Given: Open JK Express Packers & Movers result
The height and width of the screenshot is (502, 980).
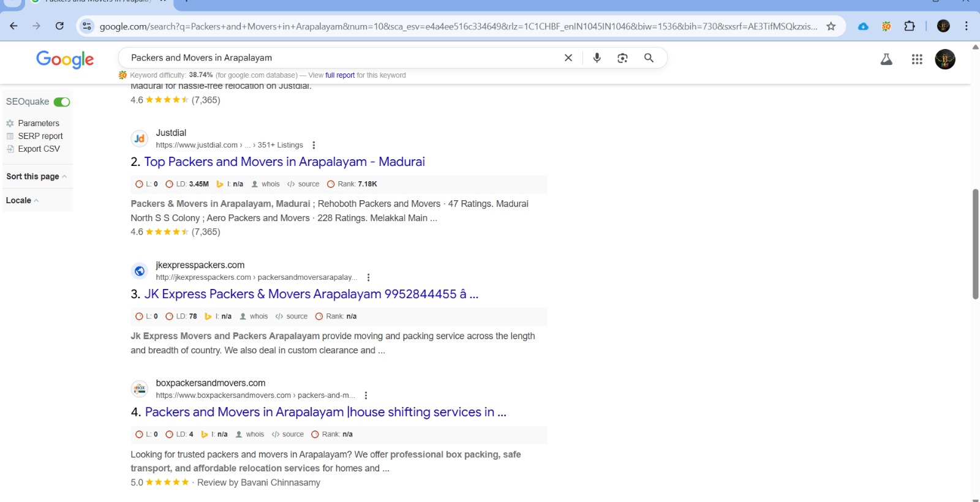Looking at the screenshot, I should [x=311, y=294].
